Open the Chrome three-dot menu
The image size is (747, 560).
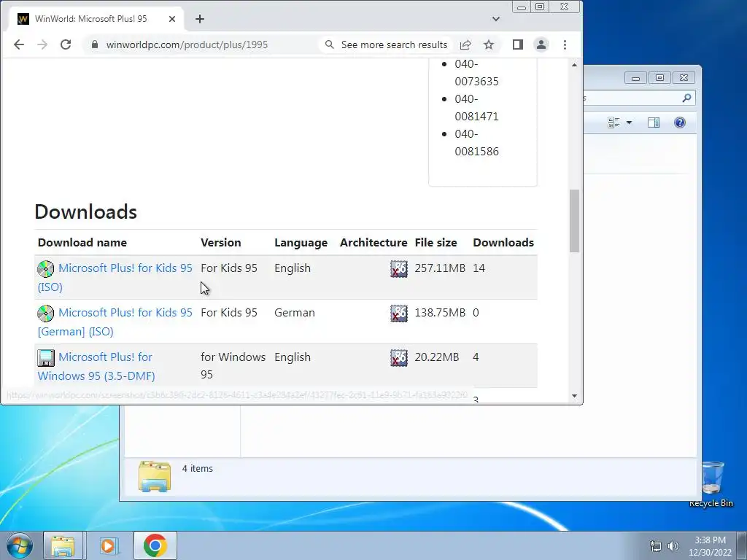565,44
